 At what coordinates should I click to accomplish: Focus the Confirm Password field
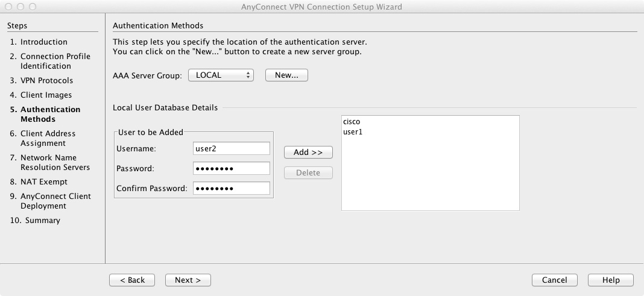(231, 188)
